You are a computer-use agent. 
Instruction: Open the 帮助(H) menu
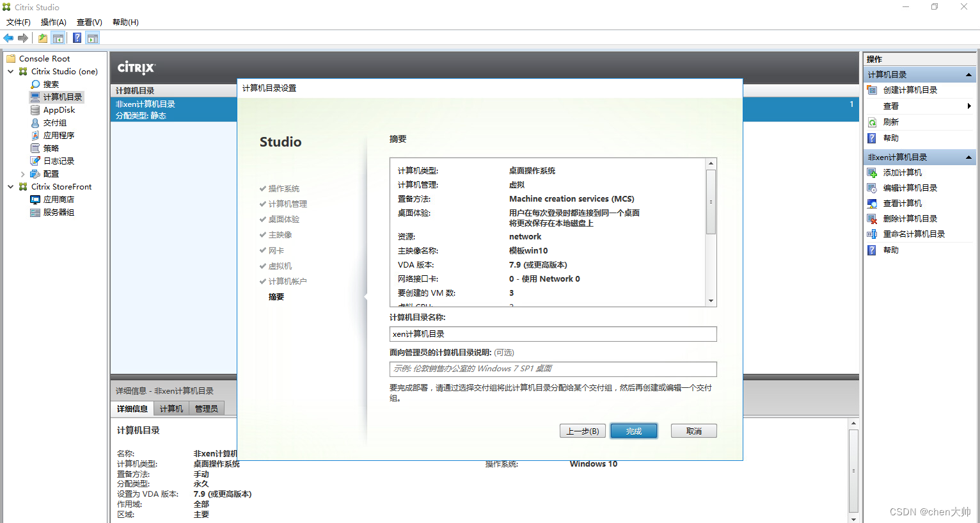pyautogui.click(x=125, y=22)
